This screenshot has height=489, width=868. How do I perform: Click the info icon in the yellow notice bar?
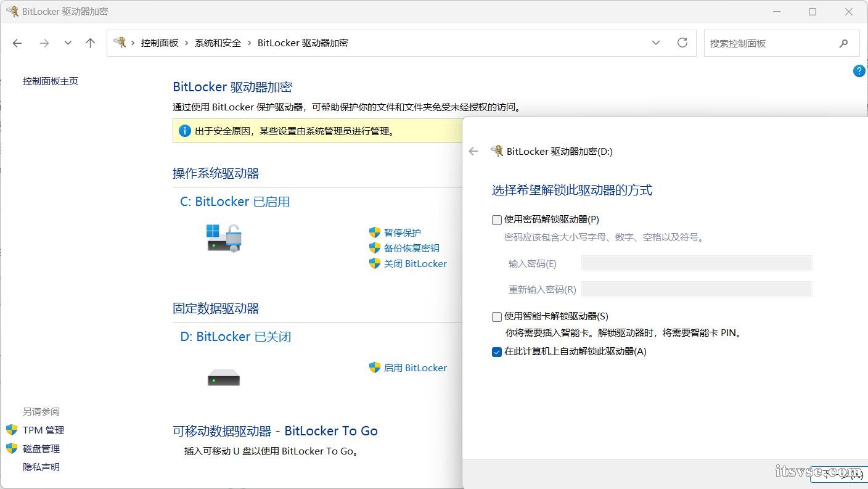point(184,131)
